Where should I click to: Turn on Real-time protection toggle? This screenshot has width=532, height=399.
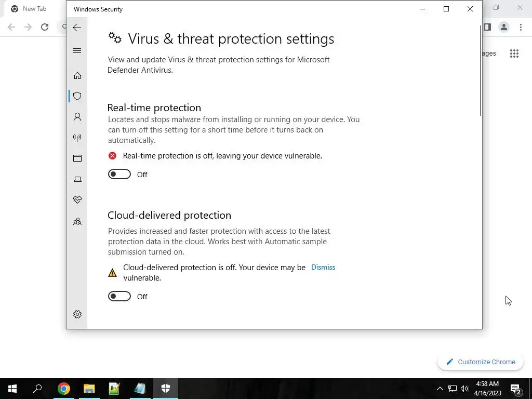coord(119,174)
